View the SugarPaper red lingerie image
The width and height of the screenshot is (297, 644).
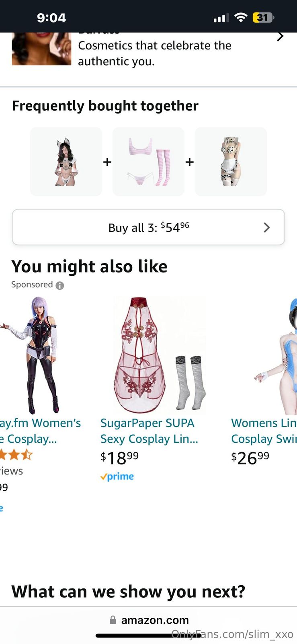160,355
